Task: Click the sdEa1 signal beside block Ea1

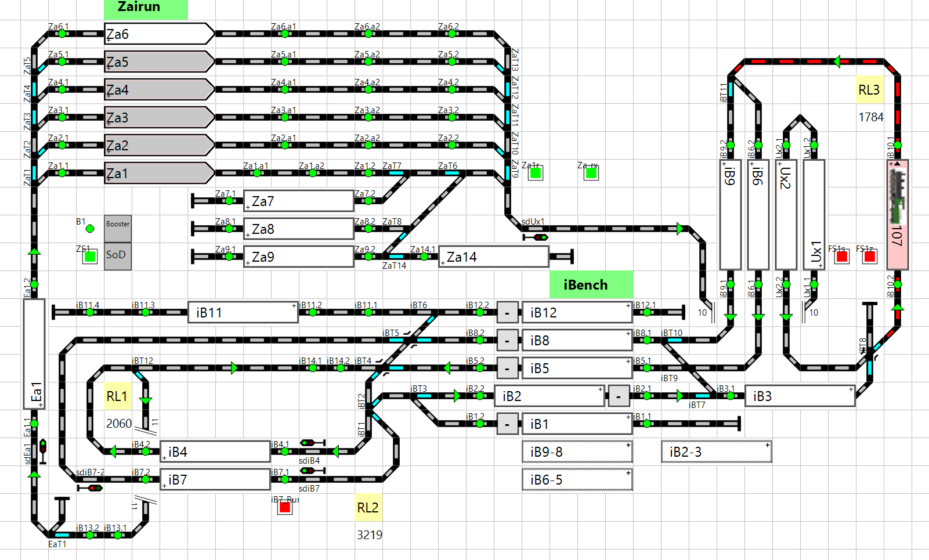Action: (x=43, y=451)
